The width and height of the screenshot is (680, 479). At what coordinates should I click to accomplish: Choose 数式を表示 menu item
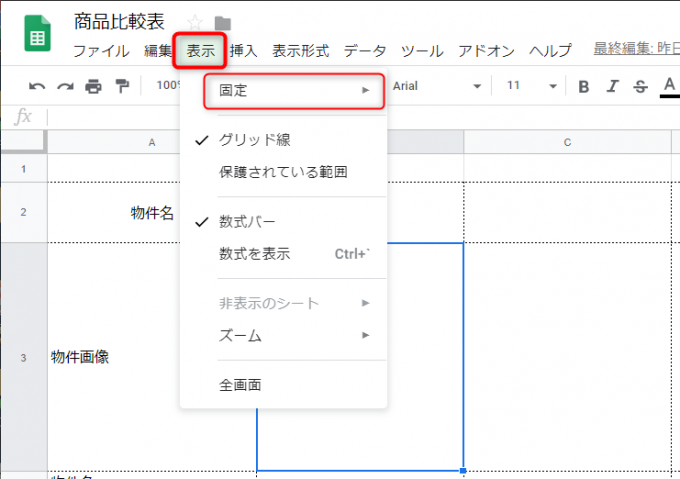[x=283, y=254]
